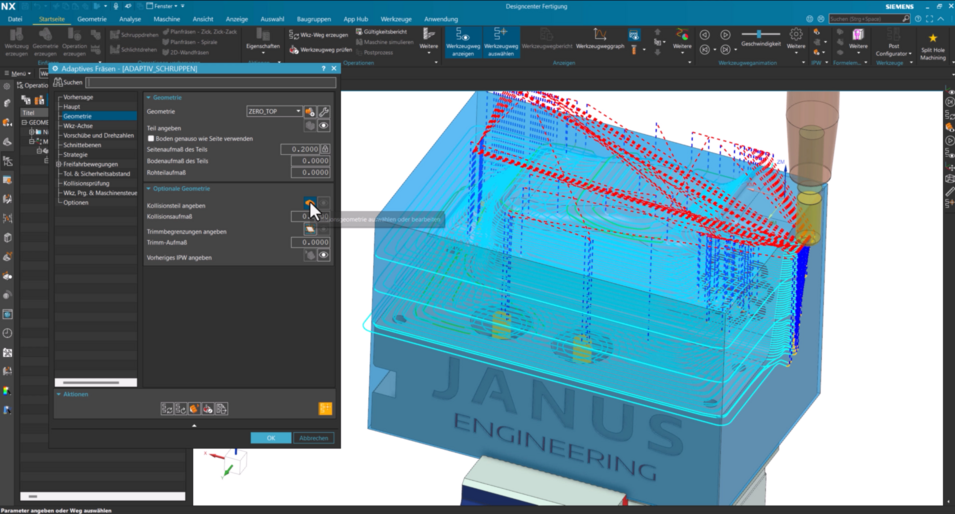Click the orange options button in Aktionen
This screenshot has height=514, width=955.
tap(326, 409)
